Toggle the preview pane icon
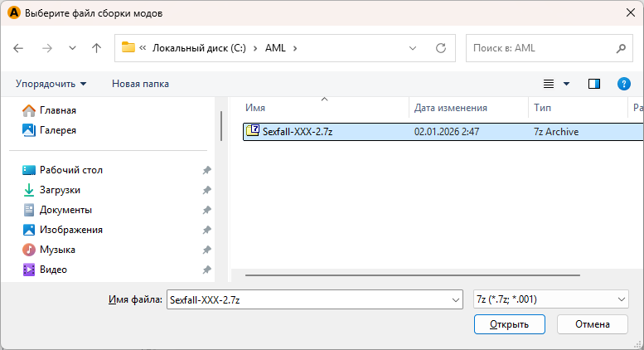 [x=593, y=84]
